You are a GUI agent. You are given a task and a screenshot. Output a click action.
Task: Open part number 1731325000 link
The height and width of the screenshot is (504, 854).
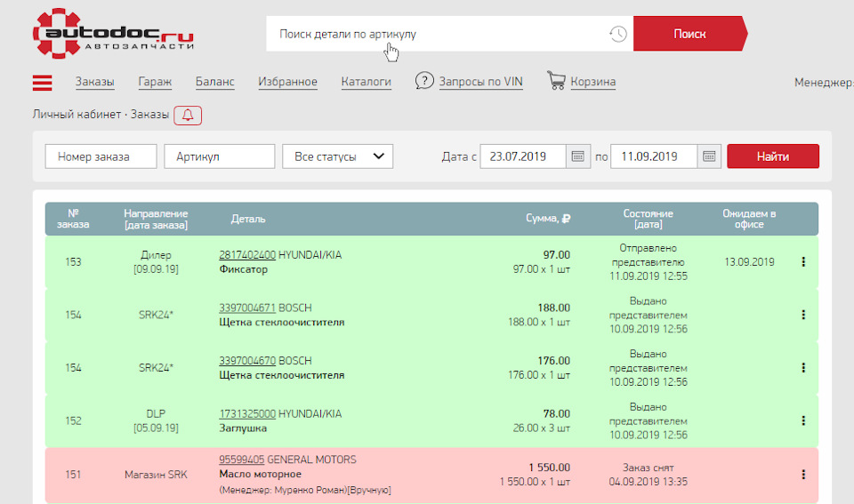tap(247, 414)
